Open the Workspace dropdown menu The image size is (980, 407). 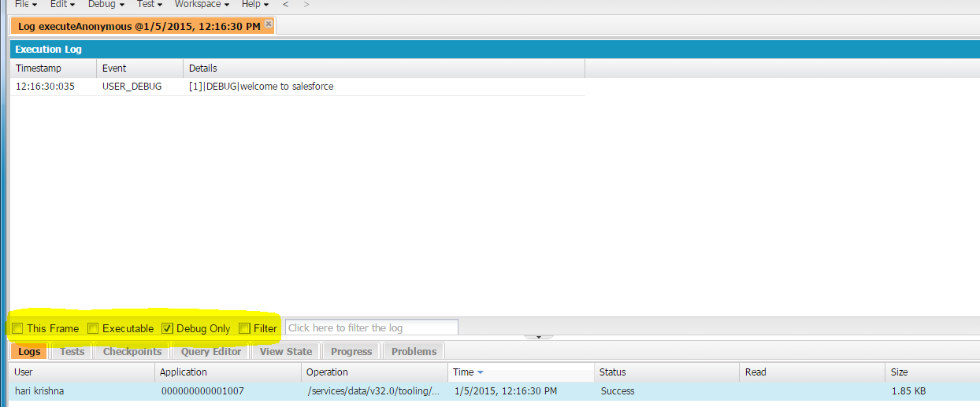pyautogui.click(x=202, y=4)
